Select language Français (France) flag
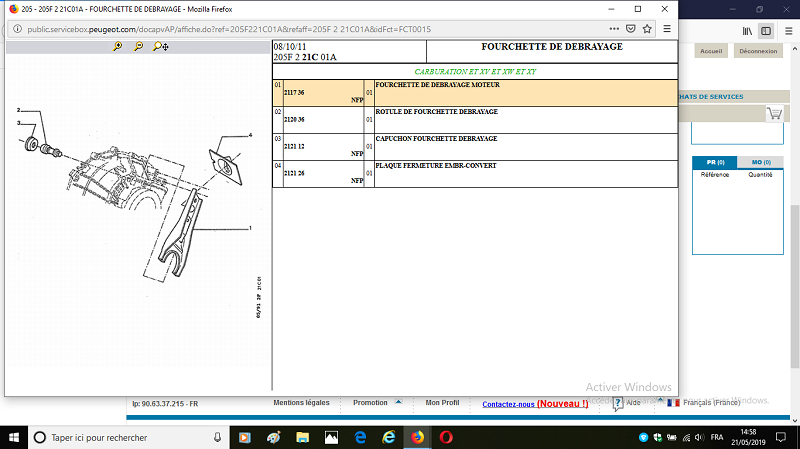Viewport: 800px width, 449px height. click(673, 403)
